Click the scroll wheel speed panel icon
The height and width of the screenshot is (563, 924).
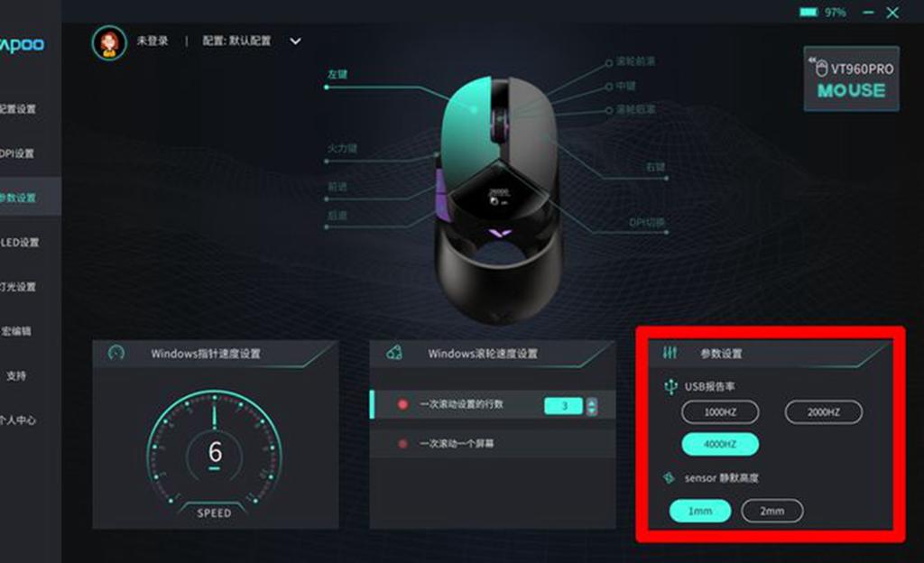point(394,353)
